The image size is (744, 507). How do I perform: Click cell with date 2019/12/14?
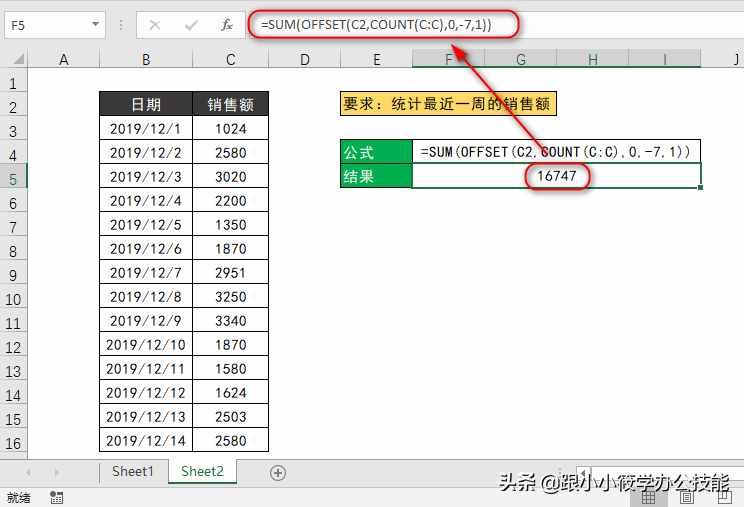[x=146, y=441]
